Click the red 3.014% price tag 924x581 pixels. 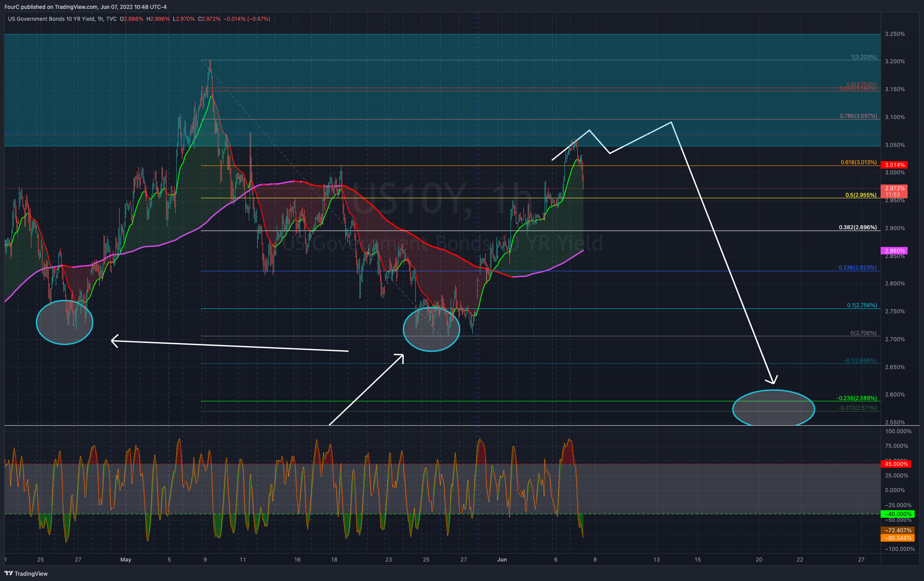point(894,165)
